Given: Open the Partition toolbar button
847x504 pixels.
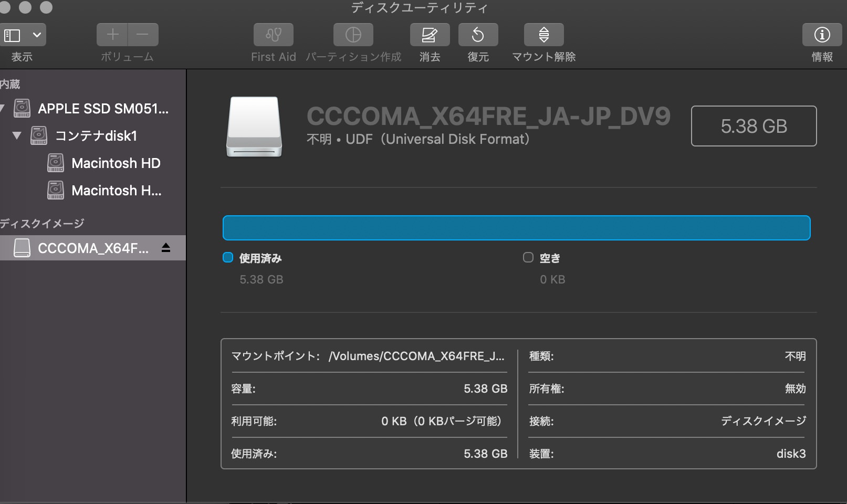Looking at the screenshot, I should click(x=353, y=35).
